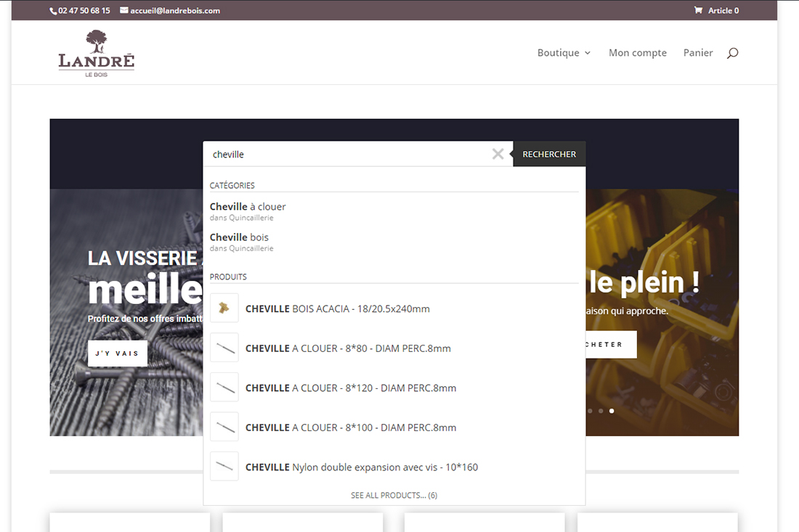Click SEE ALL PRODUCTS (6) link
This screenshot has width=799, height=532.
(394, 495)
